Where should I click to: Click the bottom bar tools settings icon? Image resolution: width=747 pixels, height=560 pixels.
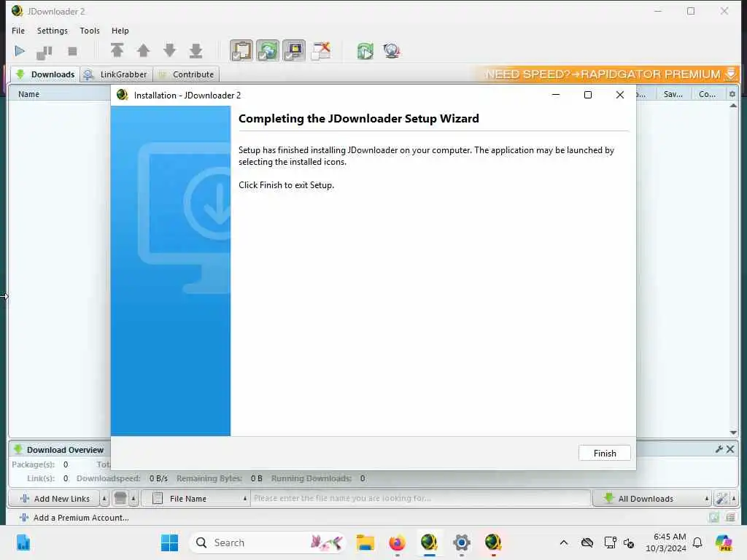pyautogui.click(x=721, y=499)
